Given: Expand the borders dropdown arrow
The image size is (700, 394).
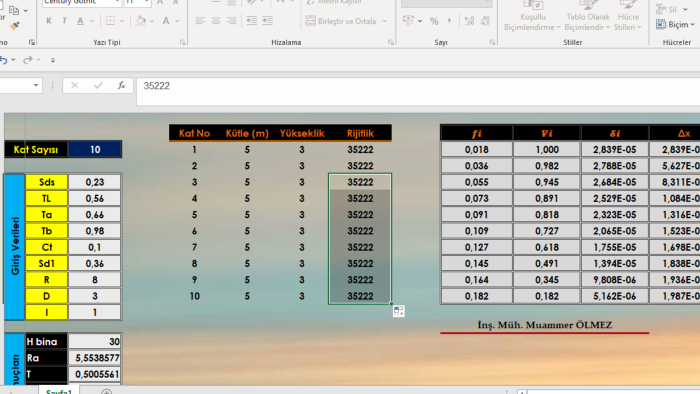Looking at the screenshot, I should (122, 21).
